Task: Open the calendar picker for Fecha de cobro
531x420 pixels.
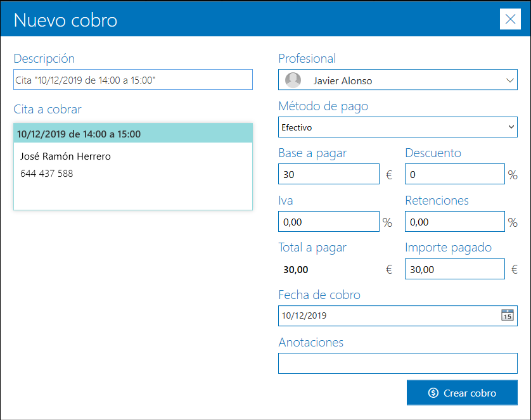Action: (507, 315)
